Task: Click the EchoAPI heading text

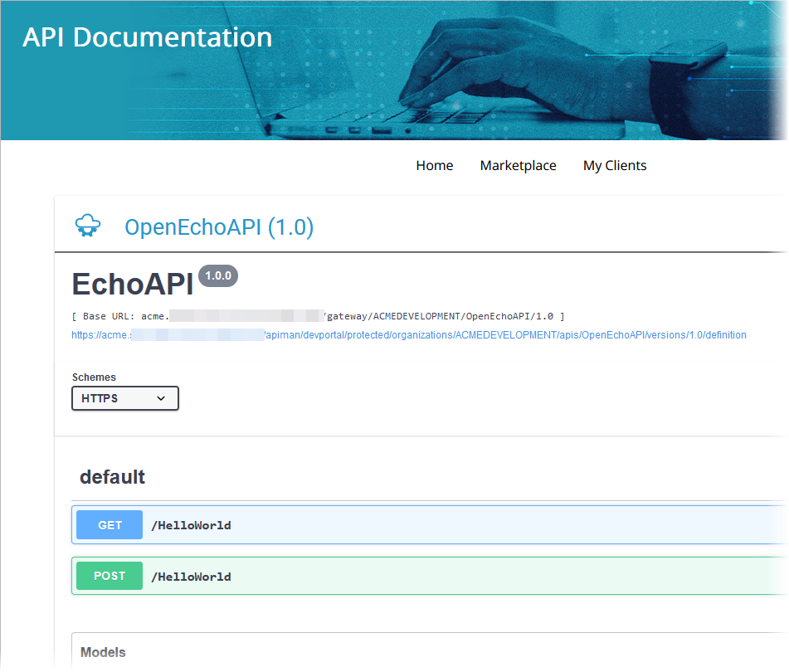Action: pyautogui.click(x=133, y=285)
